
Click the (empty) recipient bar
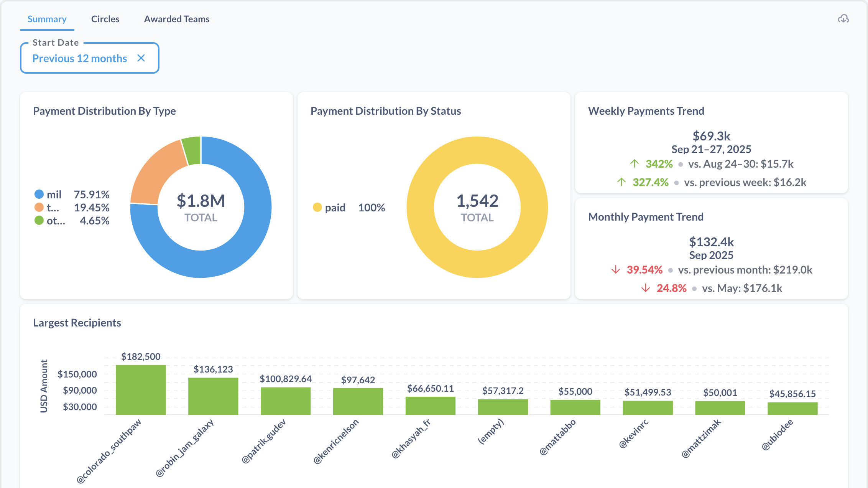click(503, 407)
